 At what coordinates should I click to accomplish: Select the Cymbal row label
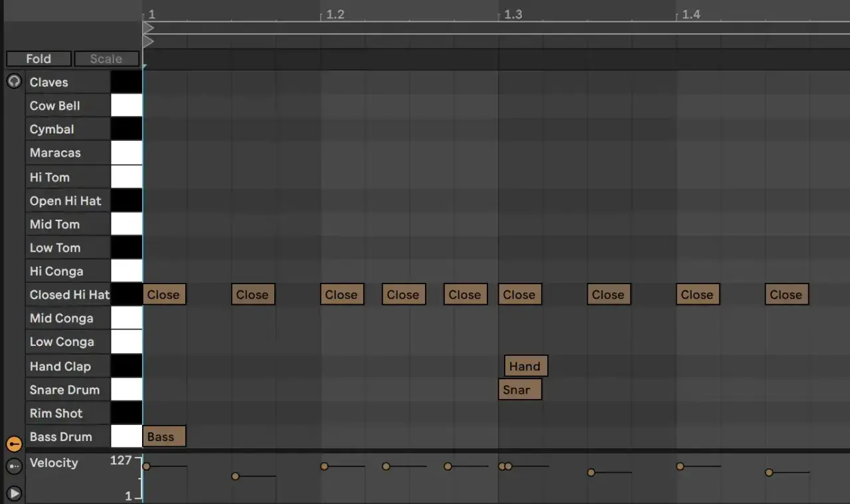click(x=68, y=129)
